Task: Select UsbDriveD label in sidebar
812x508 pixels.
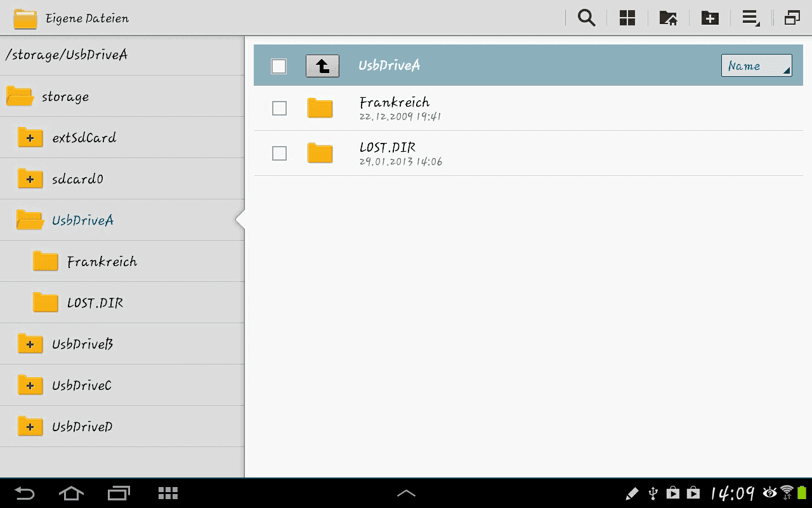Action: [82, 427]
